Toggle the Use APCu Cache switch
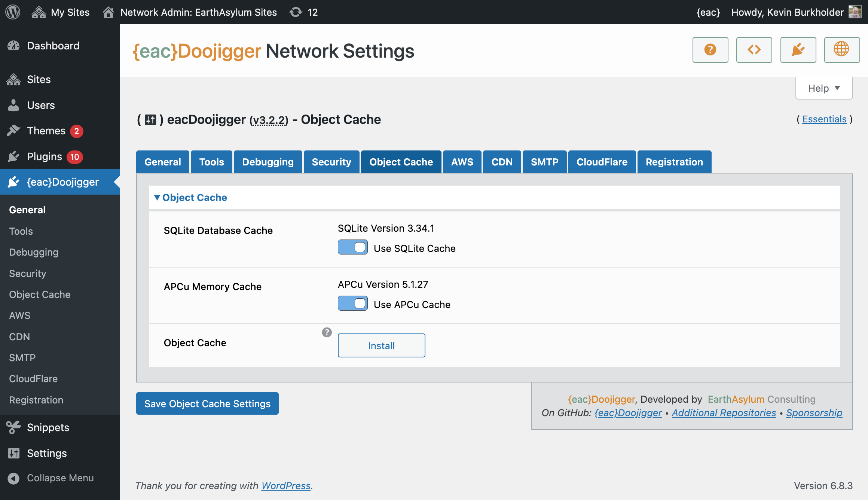The image size is (868, 500). click(352, 304)
